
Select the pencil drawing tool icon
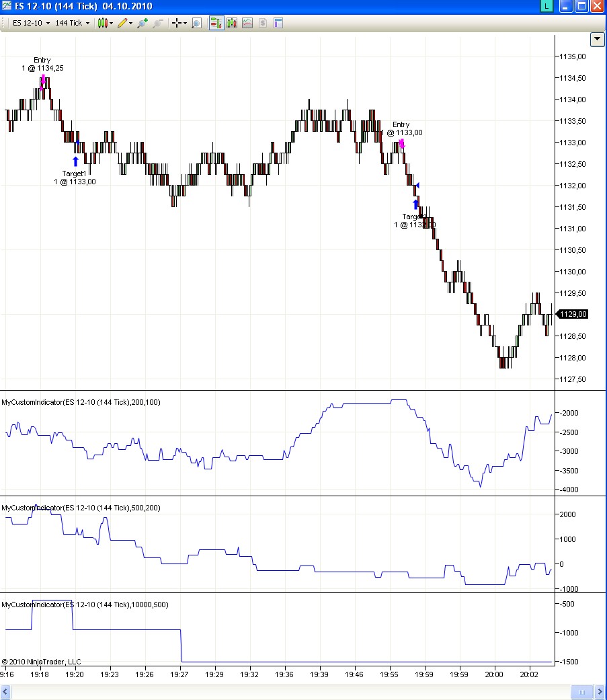[122, 23]
